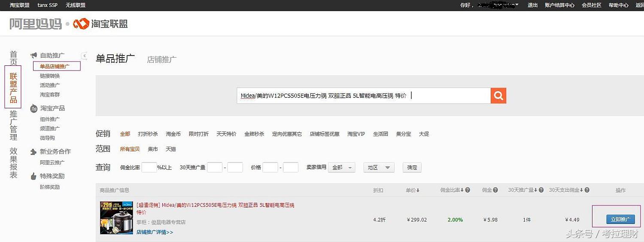Open the 卖家信用 全部 dropdown
Viewport: 644px width, 242px height.
(342, 168)
